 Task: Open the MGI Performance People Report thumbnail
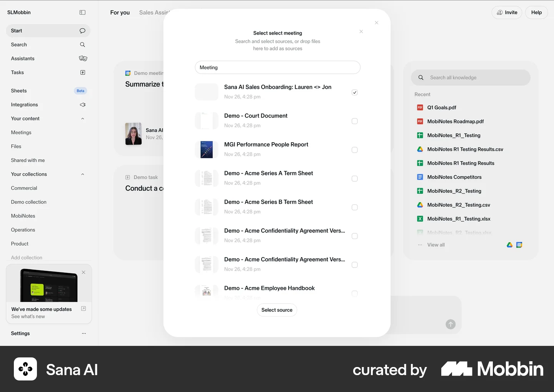pyautogui.click(x=207, y=149)
